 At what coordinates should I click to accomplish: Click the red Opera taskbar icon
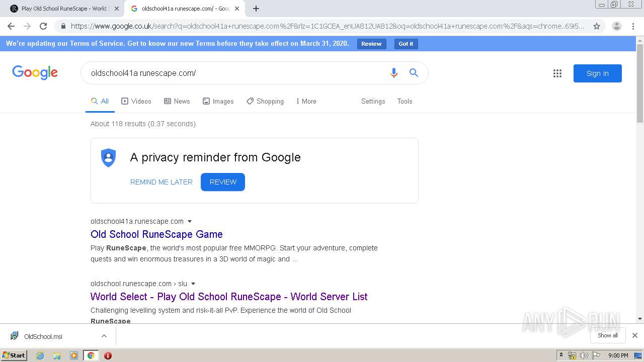[x=108, y=355]
